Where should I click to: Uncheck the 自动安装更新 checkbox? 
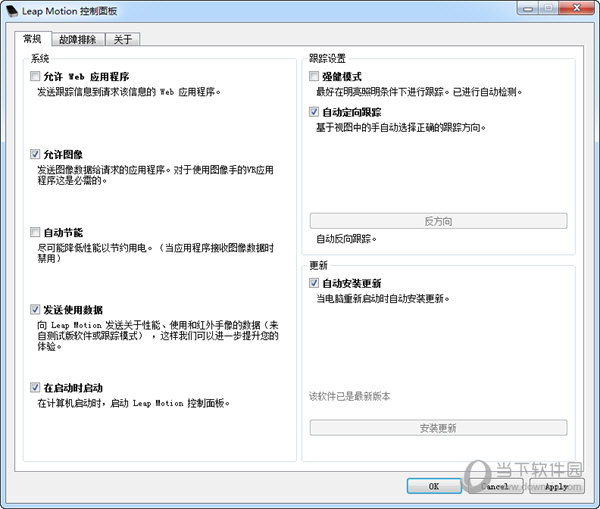click(315, 283)
